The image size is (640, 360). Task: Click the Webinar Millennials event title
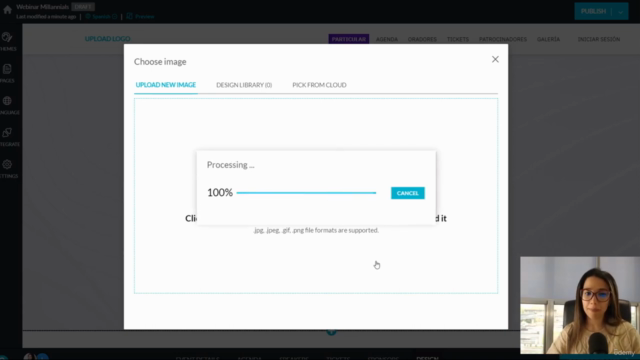42,7
